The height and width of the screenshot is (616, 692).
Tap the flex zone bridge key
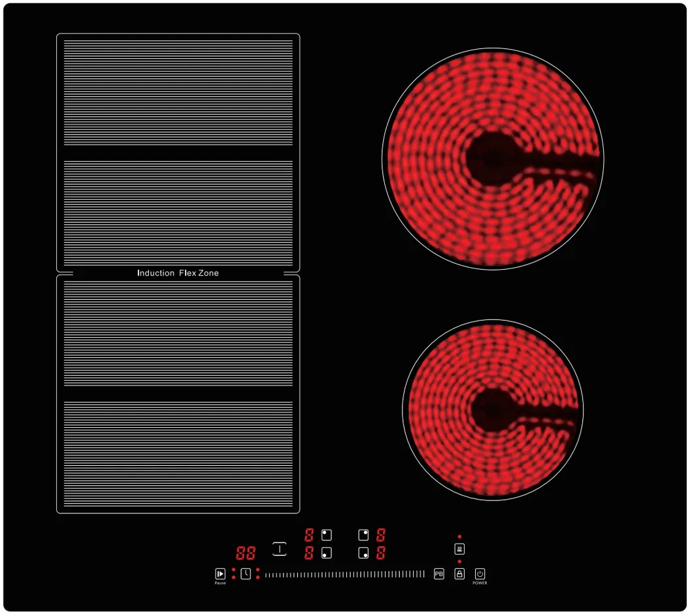click(x=280, y=549)
